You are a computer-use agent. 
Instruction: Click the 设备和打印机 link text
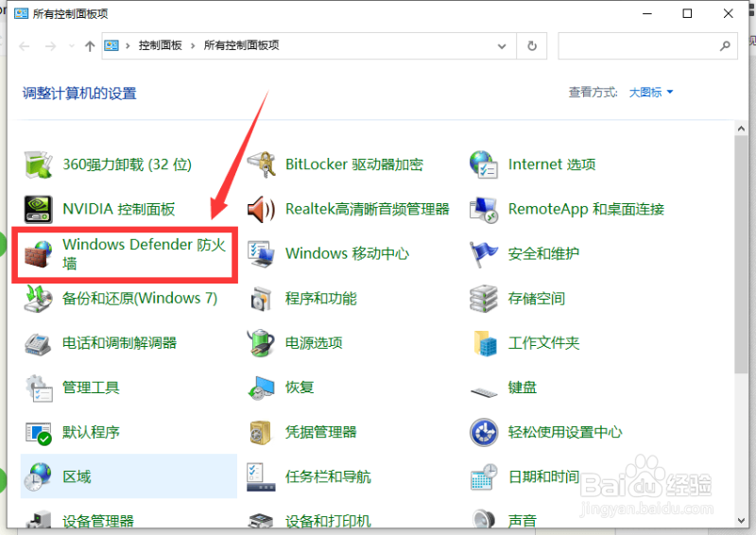tap(328, 521)
